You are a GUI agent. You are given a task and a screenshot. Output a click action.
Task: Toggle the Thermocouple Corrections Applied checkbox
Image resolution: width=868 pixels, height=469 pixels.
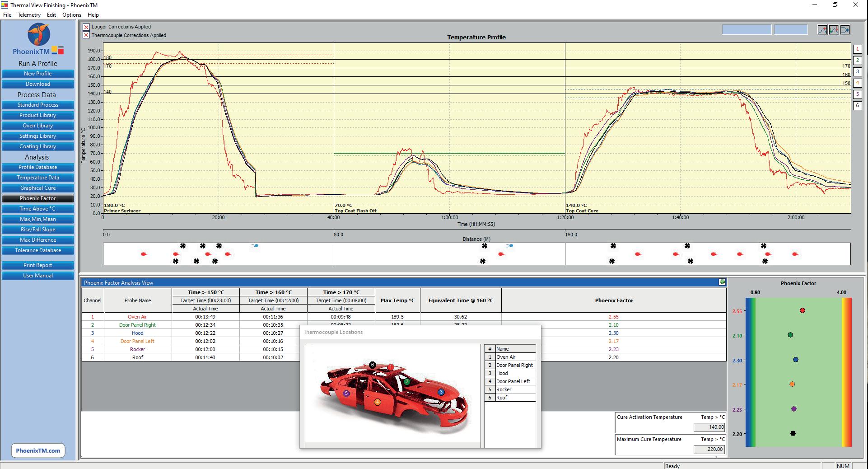pos(86,35)
